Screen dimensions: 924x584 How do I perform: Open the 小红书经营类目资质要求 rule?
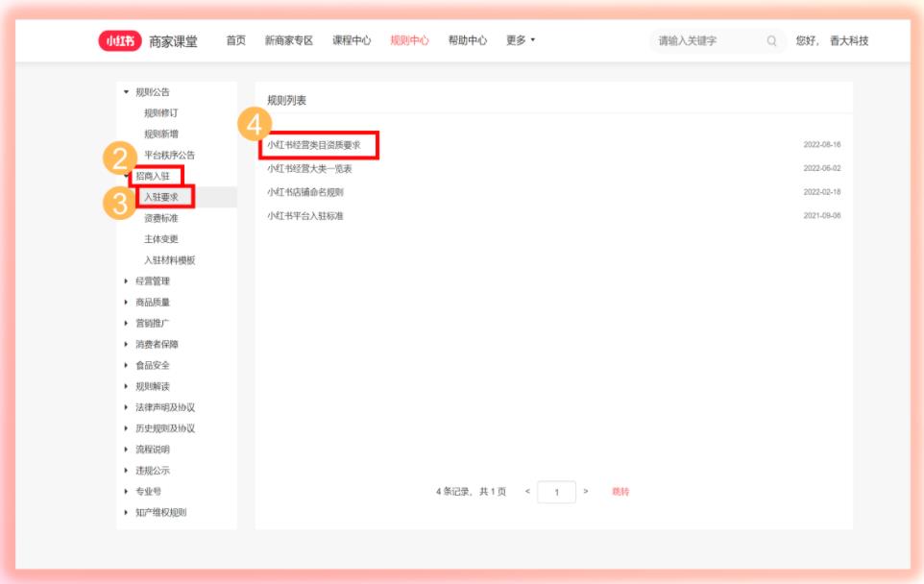(x=313, y=145)
